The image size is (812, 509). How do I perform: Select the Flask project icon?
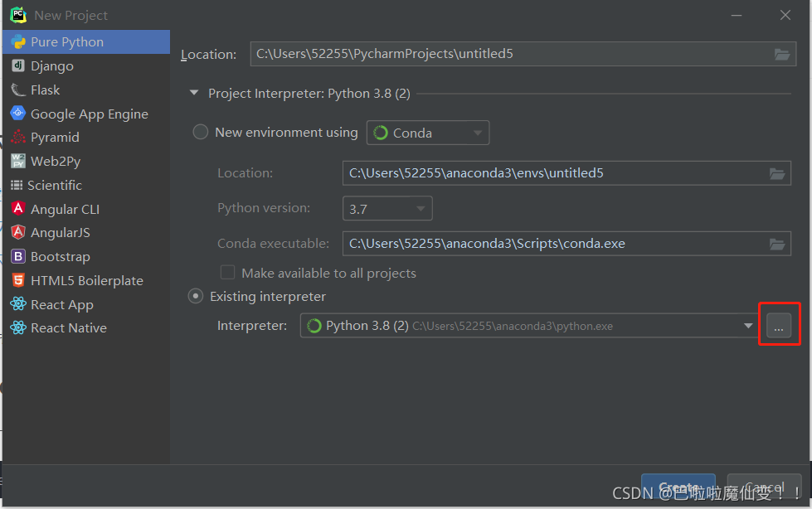pos(18,90)
